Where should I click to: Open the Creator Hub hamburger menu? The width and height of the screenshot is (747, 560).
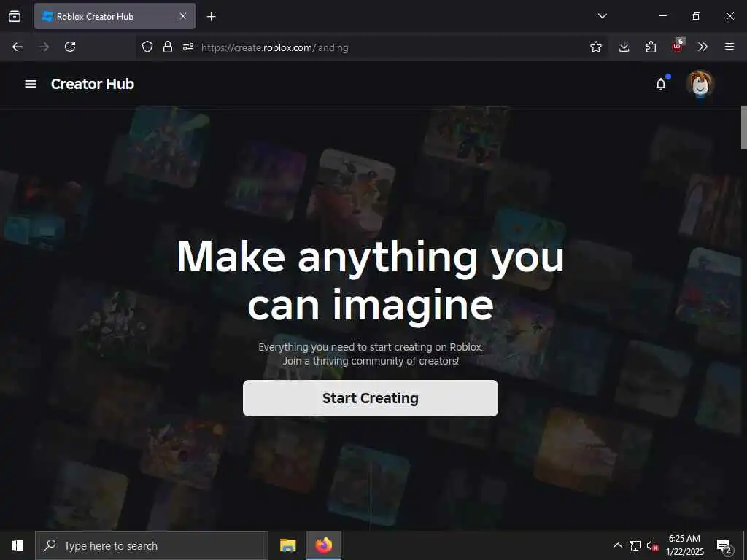[x=31, y=84]
